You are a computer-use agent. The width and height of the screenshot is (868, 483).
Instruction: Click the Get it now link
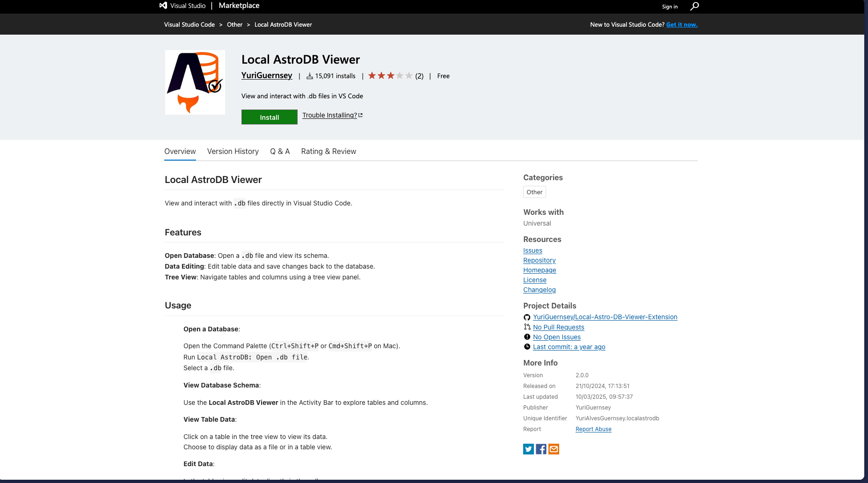click(x=682, y=24)
